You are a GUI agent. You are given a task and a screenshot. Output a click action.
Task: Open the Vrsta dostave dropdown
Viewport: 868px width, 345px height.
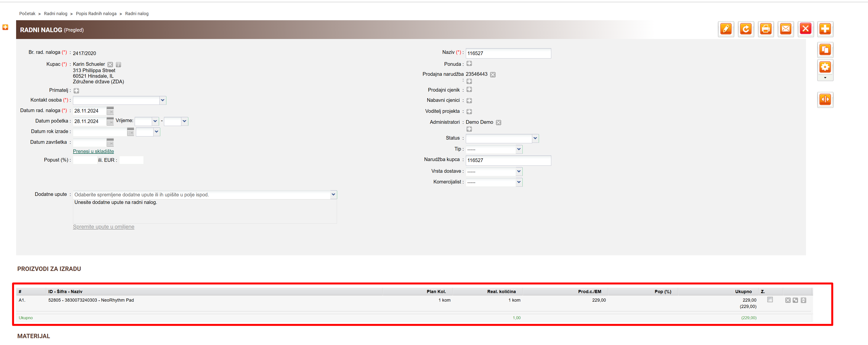pos(519,171)
